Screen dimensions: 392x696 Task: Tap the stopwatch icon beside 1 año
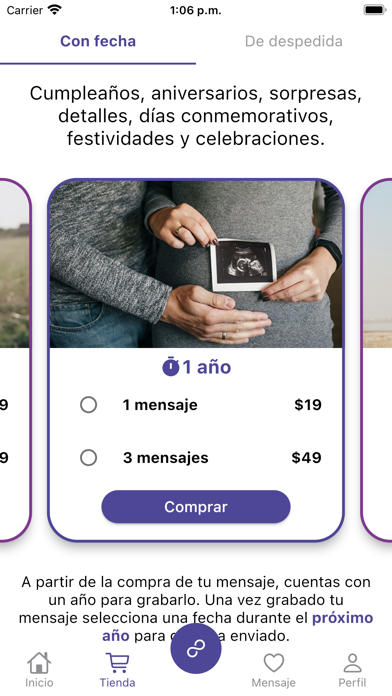(x=170, y=367)
